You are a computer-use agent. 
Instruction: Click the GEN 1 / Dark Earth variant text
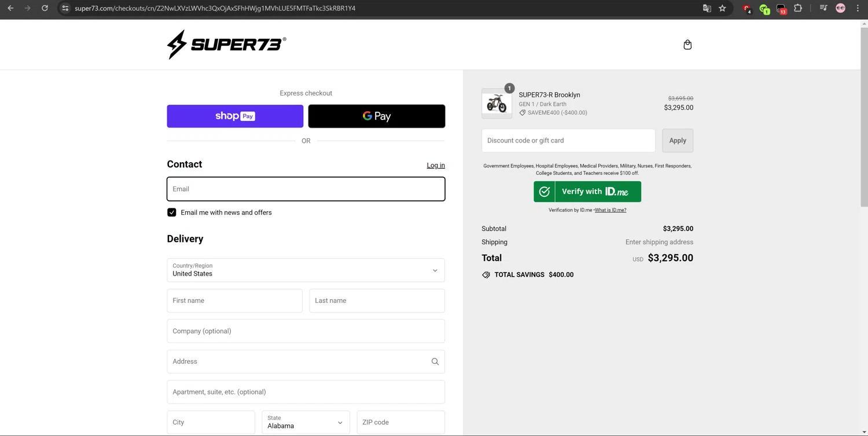tap(542, 104)
